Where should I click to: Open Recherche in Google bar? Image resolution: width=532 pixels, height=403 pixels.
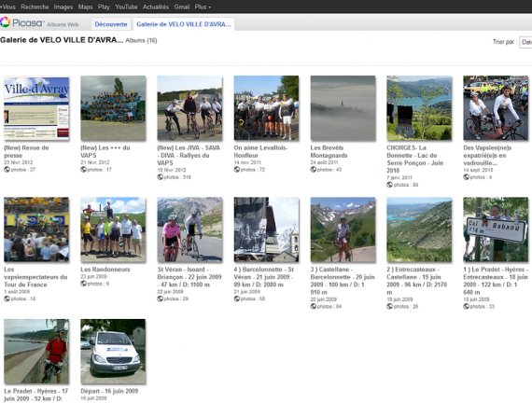[x=35, y=7]
